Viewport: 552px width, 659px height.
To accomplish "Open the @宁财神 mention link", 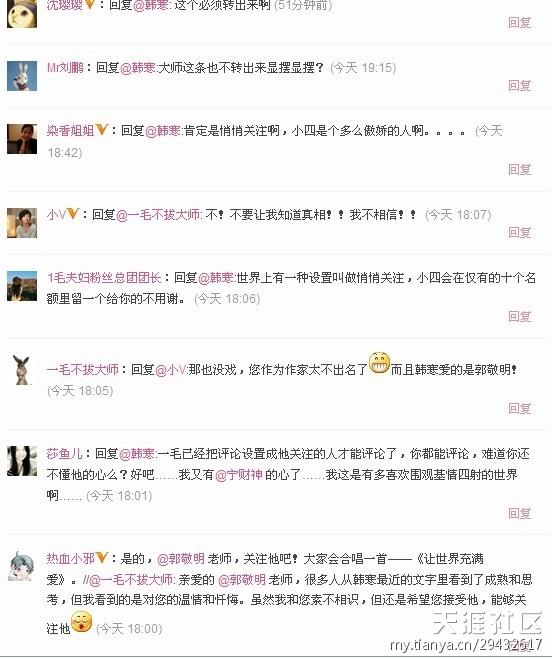I will click(239, 475).
